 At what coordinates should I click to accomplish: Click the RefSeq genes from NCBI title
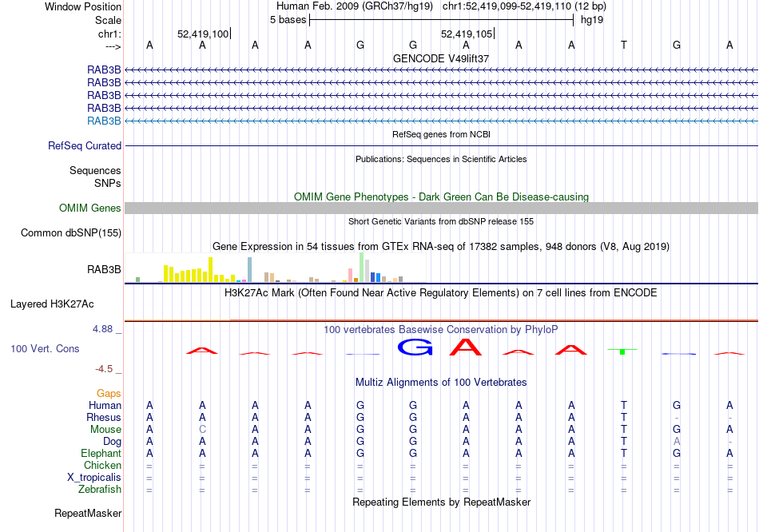(x=441, y=134)
